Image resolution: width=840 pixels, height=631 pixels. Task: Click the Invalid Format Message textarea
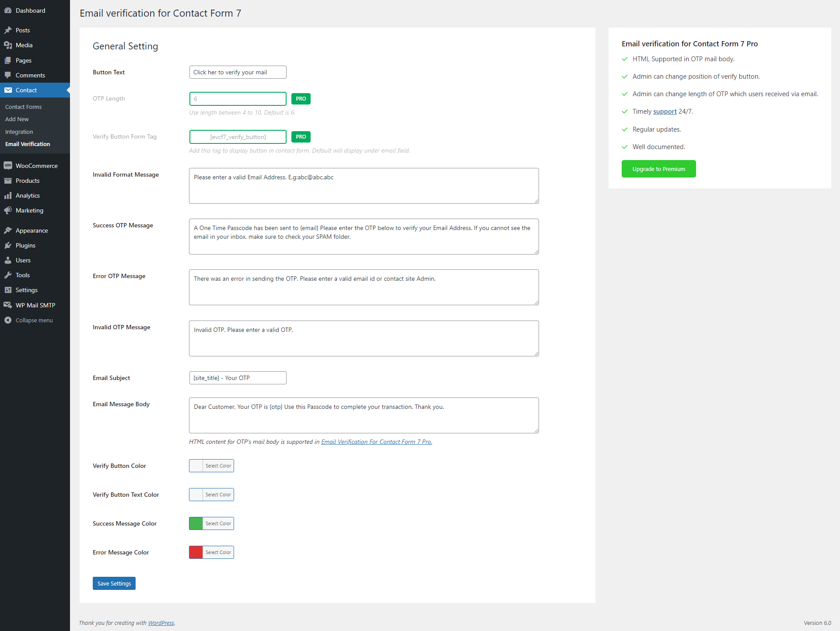364,186
